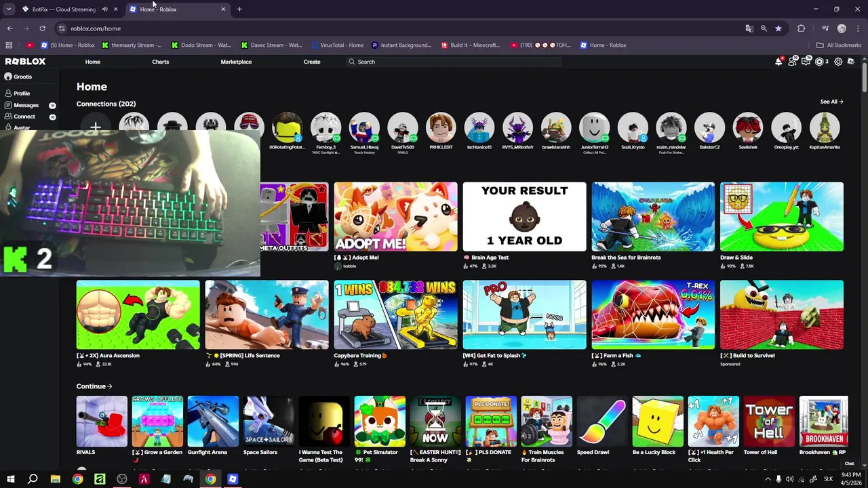Open the Home tab in Roblox navbar

(x=93, y=62)
